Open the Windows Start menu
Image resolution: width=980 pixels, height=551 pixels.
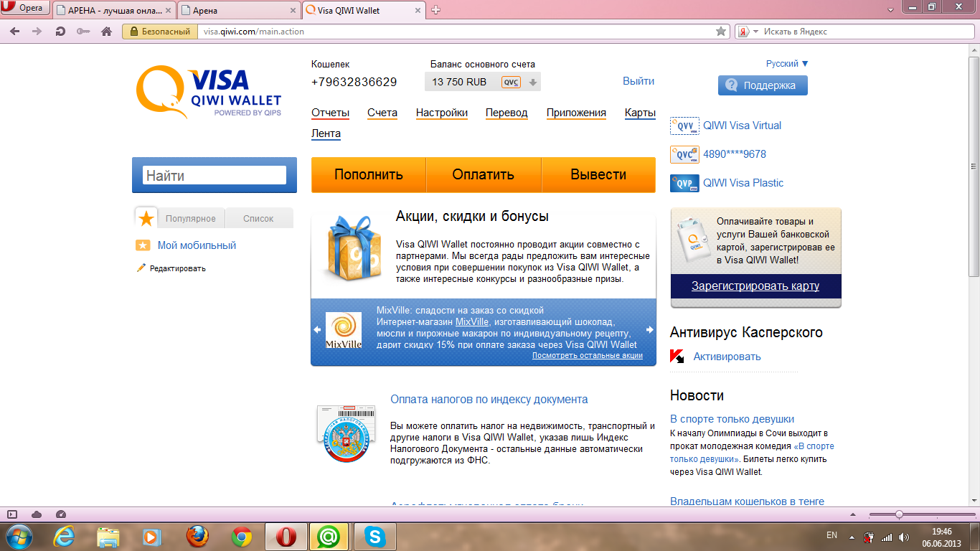tap(19, 536)
